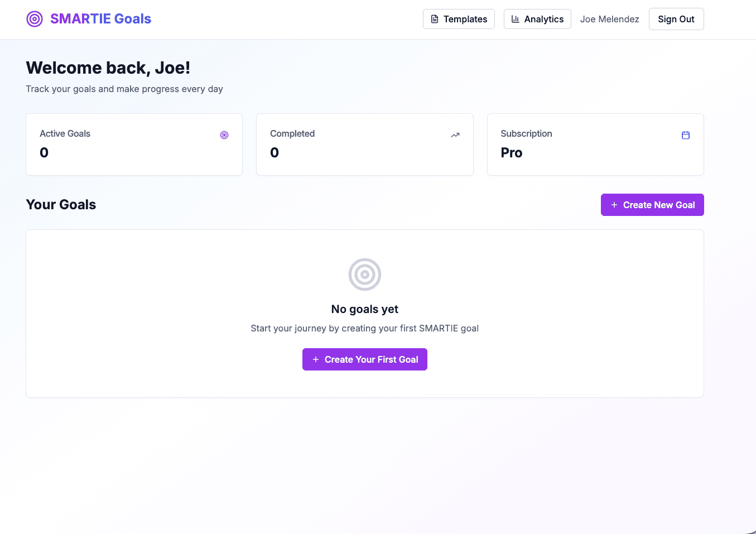Click the bar chart icon on Analytics
Screen dimensions: 756x534
[x=516, y=19]
